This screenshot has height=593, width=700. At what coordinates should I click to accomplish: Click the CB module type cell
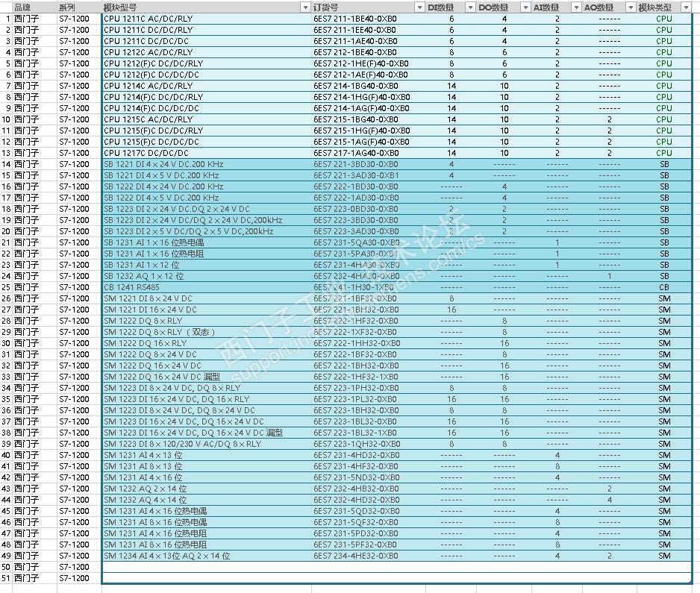[664, 287]
